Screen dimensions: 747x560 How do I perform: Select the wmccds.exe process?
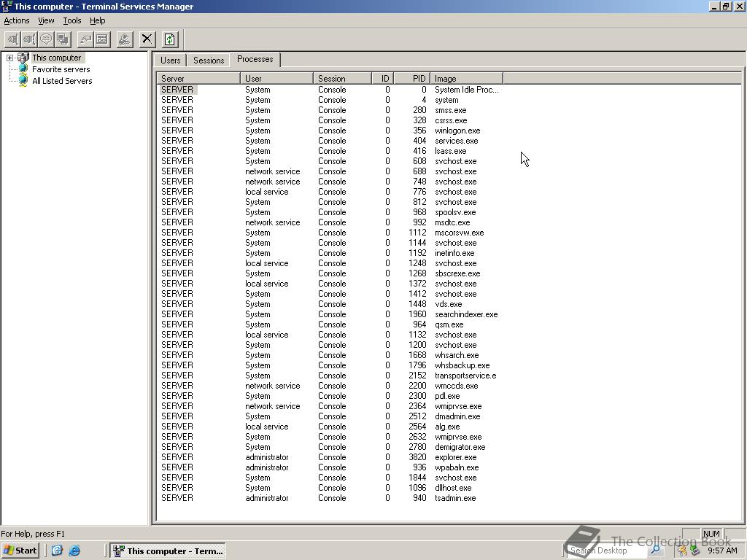pyautogui.click(x=330, y=386)
